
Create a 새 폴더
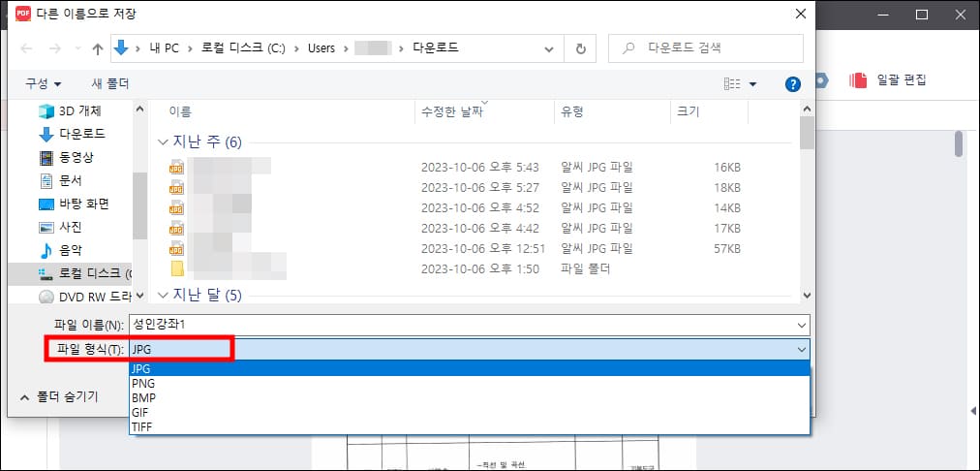coord(110,83)
